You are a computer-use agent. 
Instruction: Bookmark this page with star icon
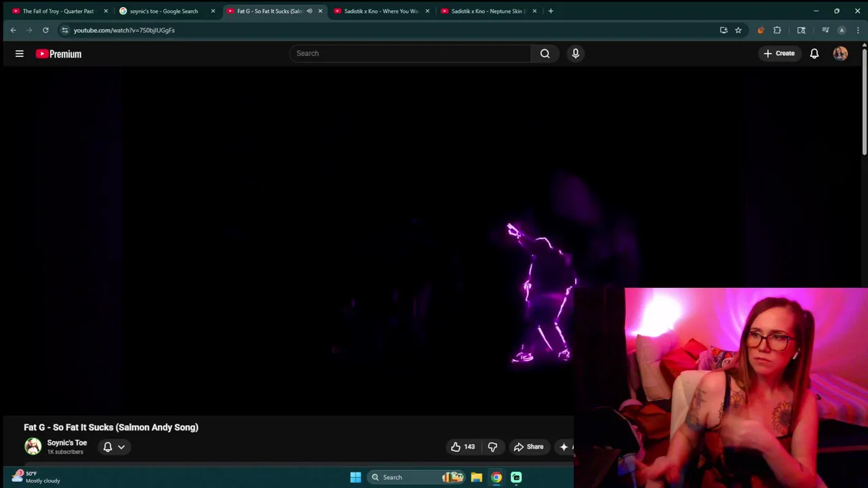(738, 30)
